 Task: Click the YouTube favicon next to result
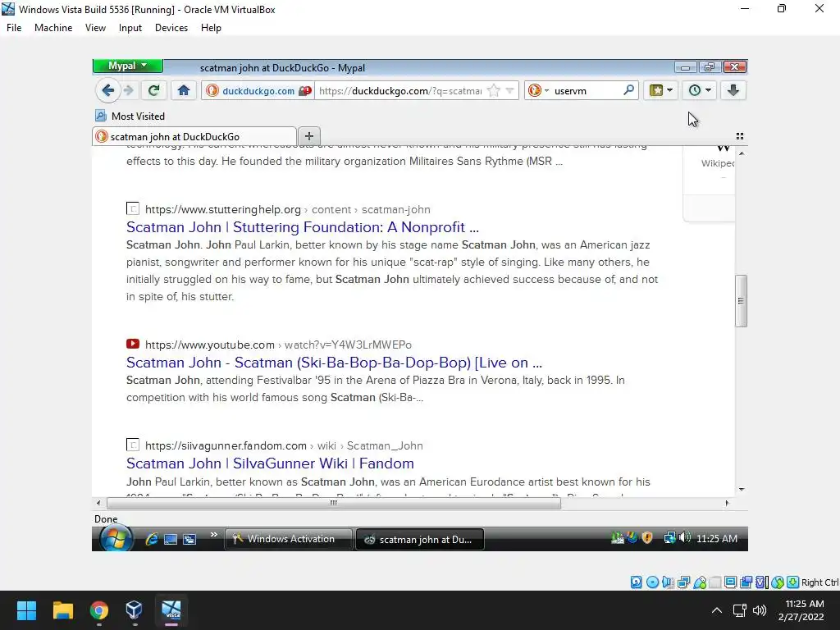point(133,344)
